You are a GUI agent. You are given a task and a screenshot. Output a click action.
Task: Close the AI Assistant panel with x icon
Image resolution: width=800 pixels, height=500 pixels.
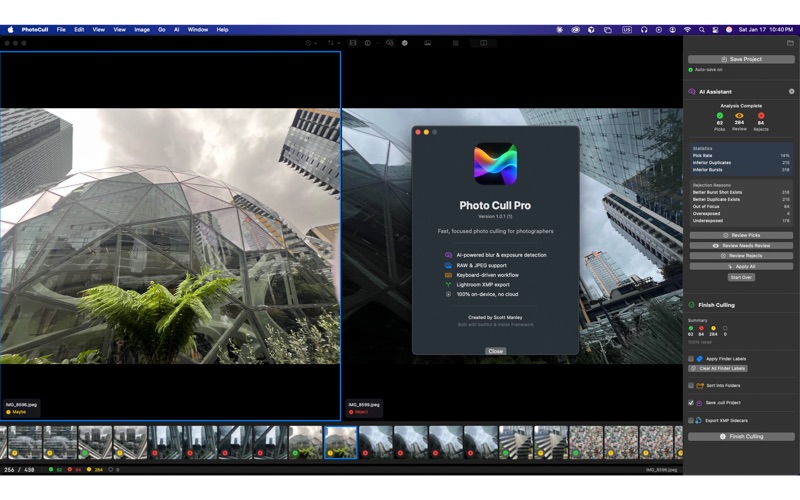pyautogui.click(x=791, y=91)
